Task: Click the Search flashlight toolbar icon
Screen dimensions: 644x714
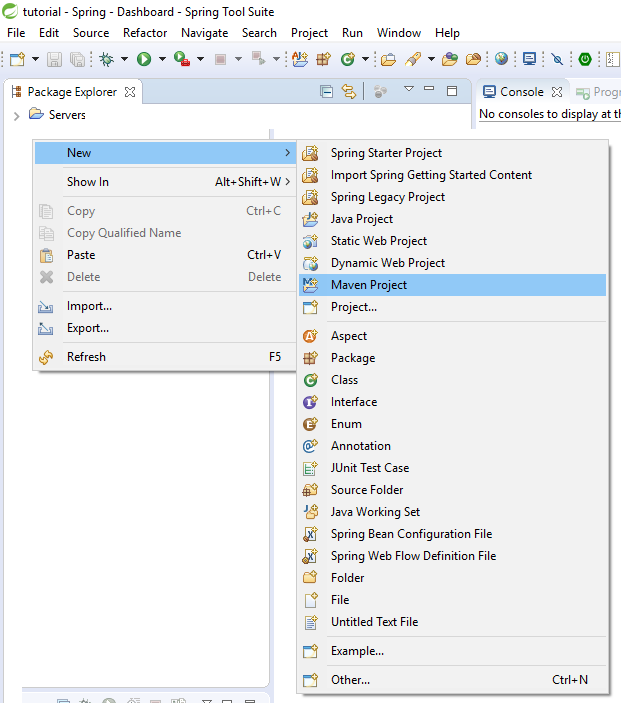Action: coord(413,59)
